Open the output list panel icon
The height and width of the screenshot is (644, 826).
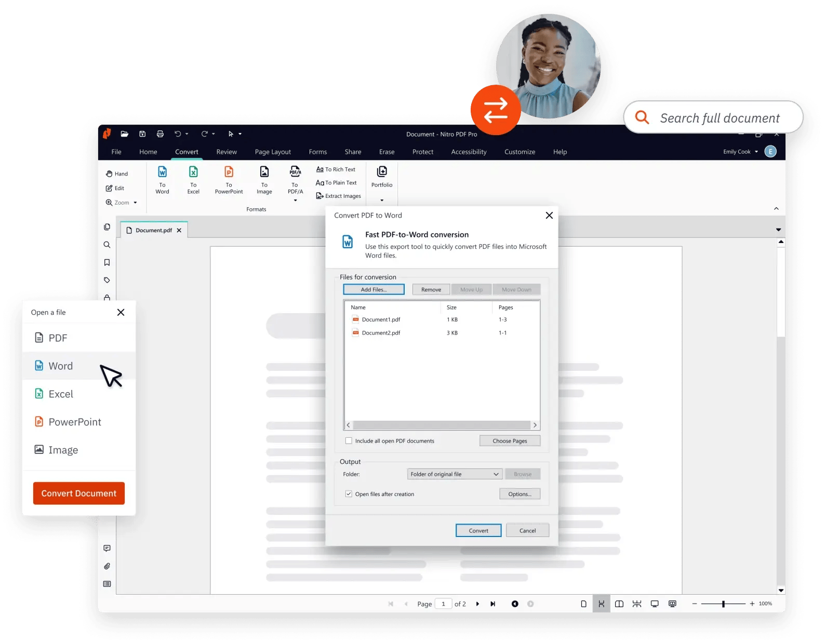pyautogui.click(x=107, y=584)
